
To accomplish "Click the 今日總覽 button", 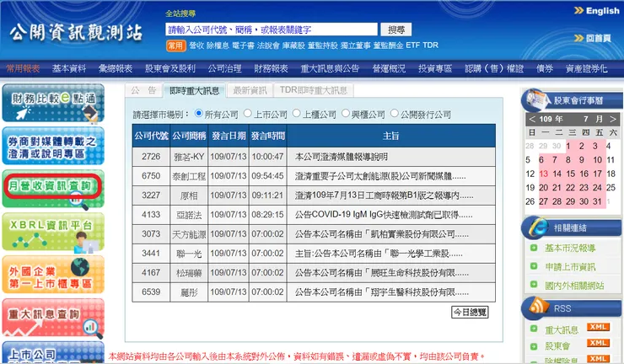I will click(470, 313).
